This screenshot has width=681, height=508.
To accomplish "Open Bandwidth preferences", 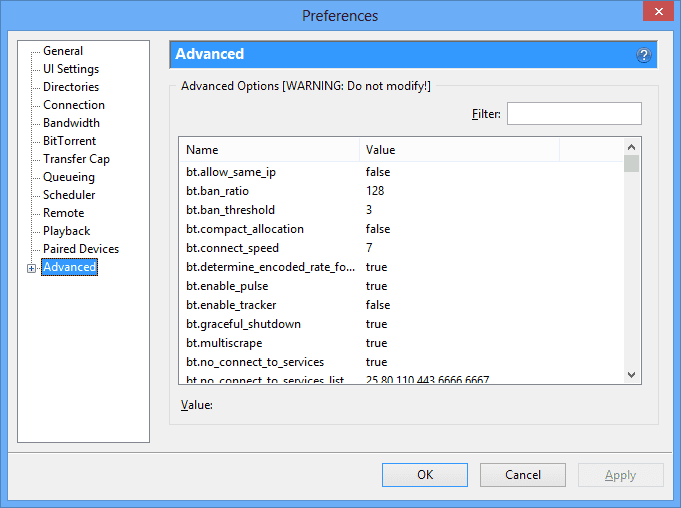I will coord(71,123).
